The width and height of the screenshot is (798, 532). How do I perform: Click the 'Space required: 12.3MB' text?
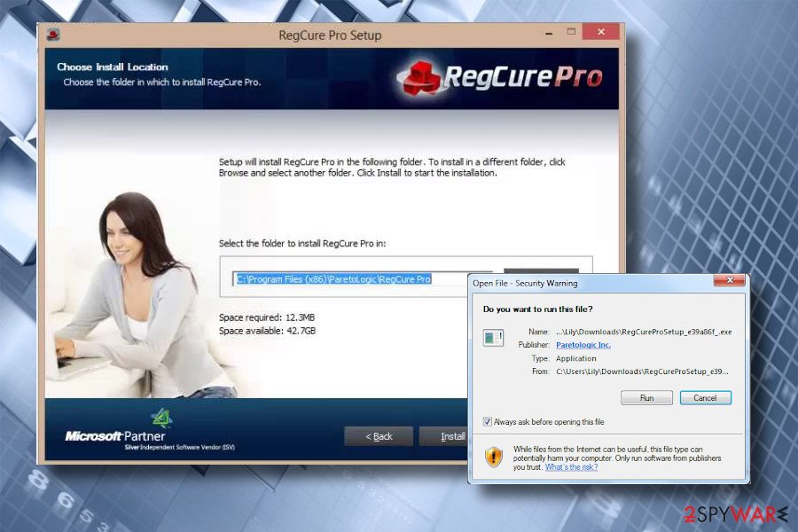click(267, 317)
